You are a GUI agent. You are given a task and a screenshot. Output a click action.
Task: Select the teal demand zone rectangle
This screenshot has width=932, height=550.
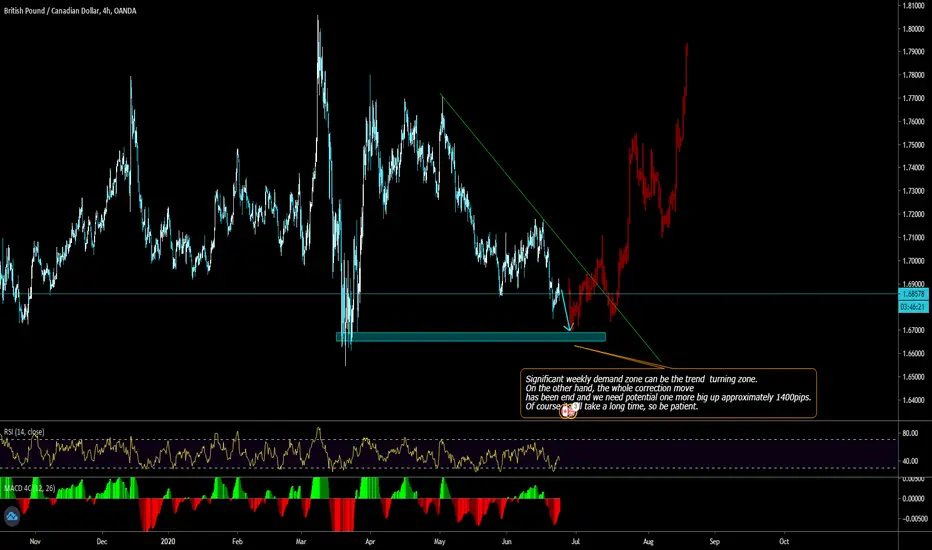coord(471,337)
